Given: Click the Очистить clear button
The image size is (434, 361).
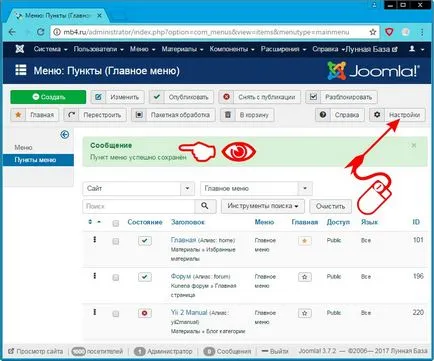Looking at the screenshot, I should [x=330, y=206].
